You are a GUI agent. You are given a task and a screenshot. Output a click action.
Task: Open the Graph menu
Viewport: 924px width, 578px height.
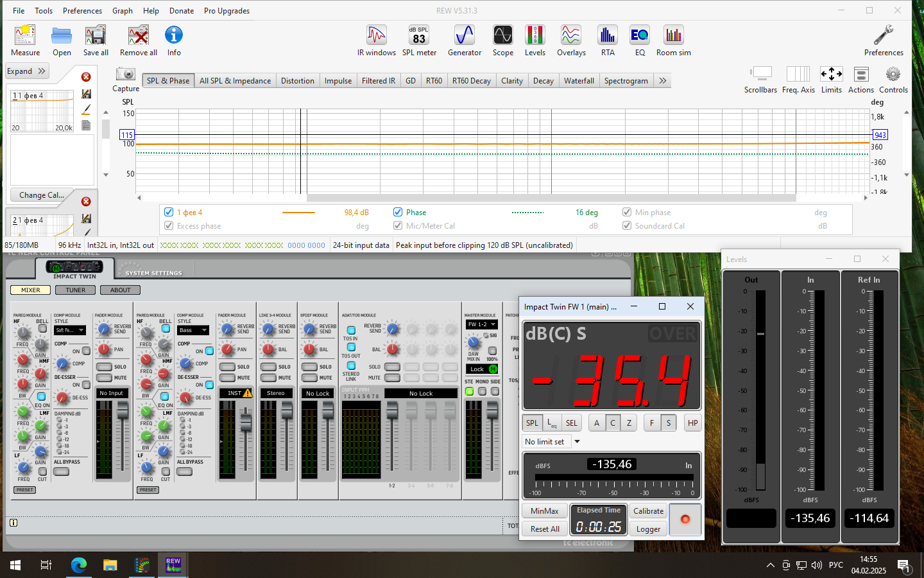123,10
